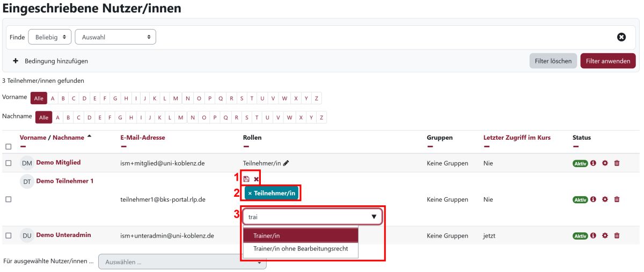Click the save icon for role changes
The image size is (644, 272).
point(246,179)
